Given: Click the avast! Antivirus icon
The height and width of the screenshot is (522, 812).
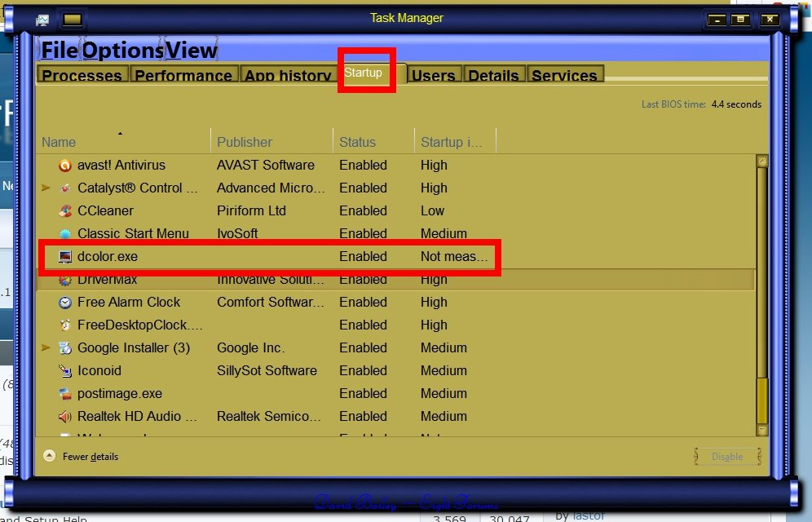Looking at the screenshot, I should [65, 166].
